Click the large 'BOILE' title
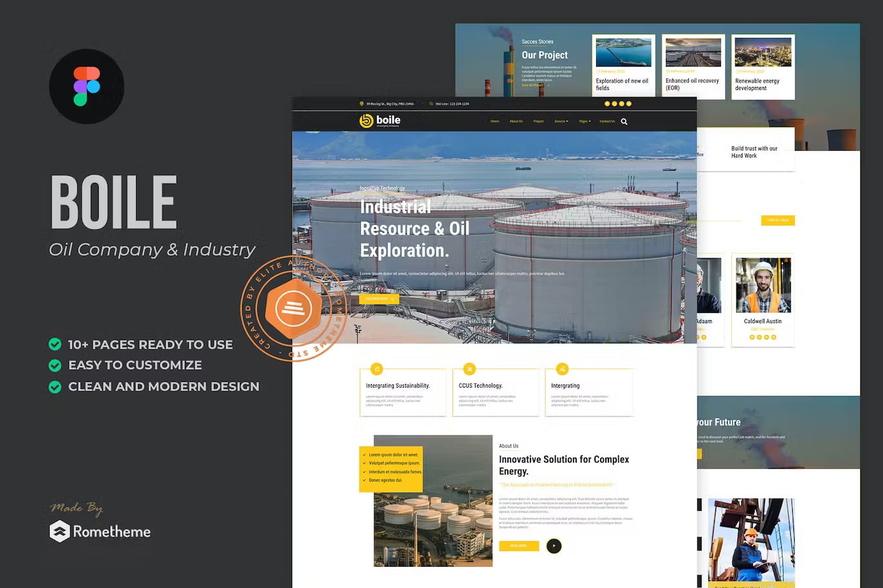 [113, 203]
